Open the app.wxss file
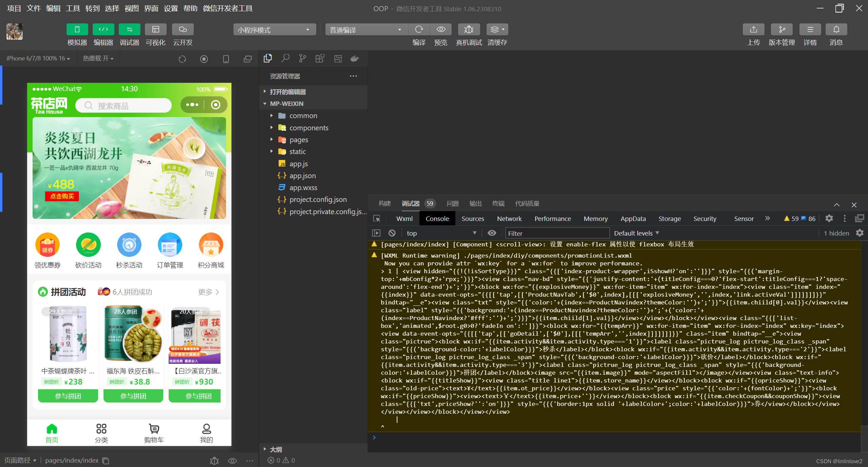The height and width of the screenshot is (467, 868). 313,188
